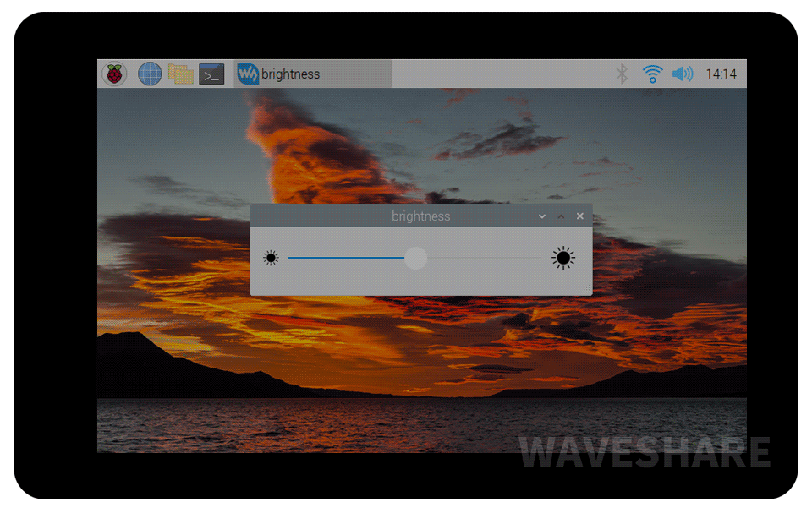Close the brightness window
Screen dimensions: 812x524
580,216
